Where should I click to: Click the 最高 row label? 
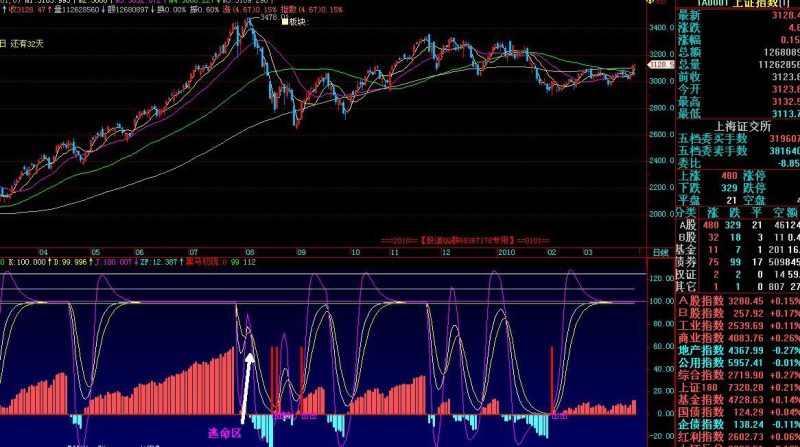point(689,102)
